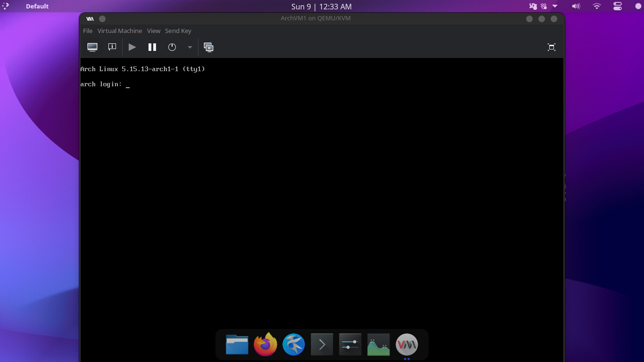Open the system monitor from the dock
The image size is (644, 362).
point(379,345)
